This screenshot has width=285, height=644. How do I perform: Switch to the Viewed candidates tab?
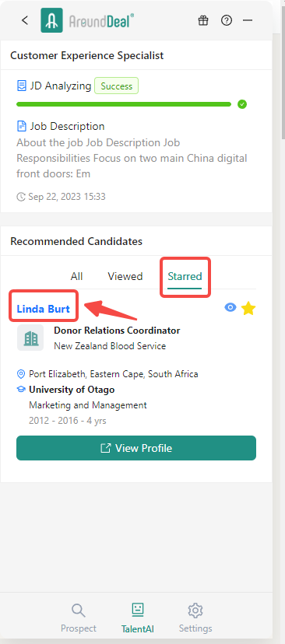click(x=125, y=276)
